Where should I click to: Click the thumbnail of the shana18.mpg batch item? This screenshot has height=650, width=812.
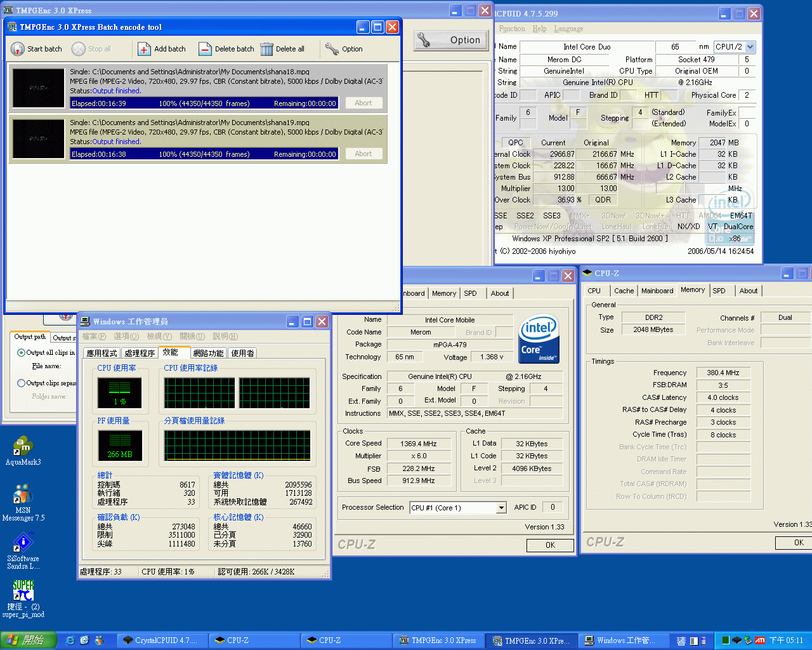pos(38,88)
